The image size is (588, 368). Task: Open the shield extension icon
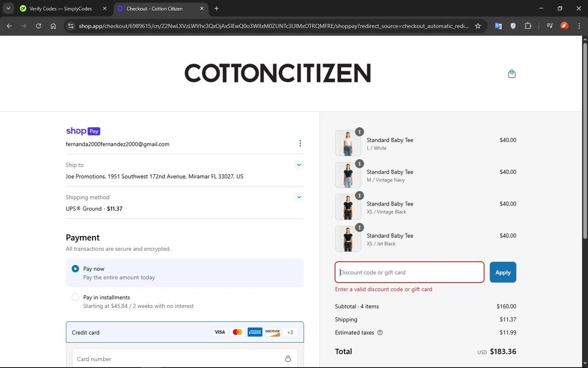pyautogui.click(x=513, y=26)
